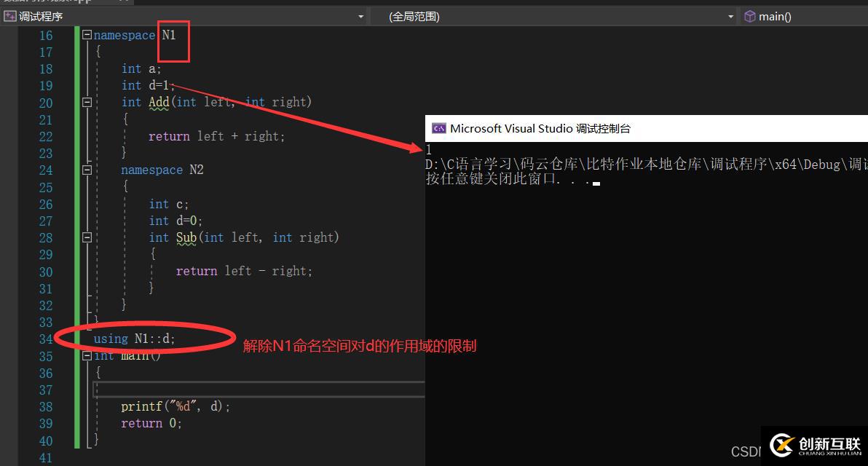Screen dimensions: 868x466
Task: Collapse the Sub function block
Action: tap(87, 237)
